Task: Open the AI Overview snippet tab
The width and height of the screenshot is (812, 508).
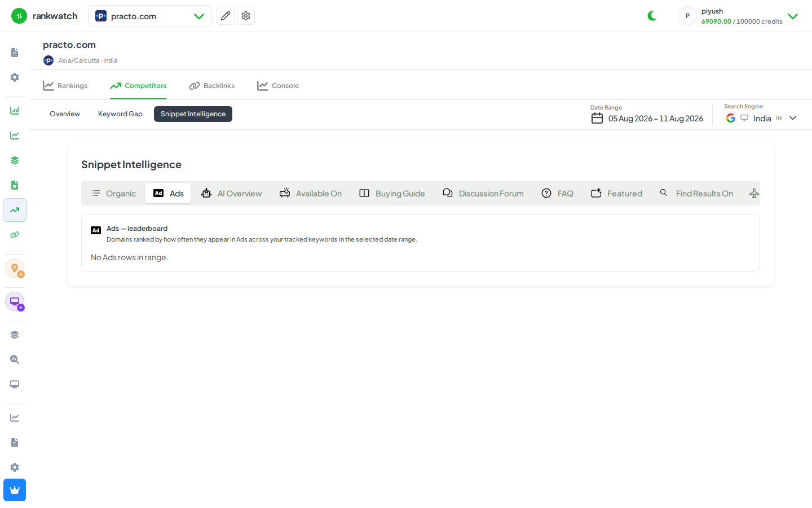Action: pos(232,193)
